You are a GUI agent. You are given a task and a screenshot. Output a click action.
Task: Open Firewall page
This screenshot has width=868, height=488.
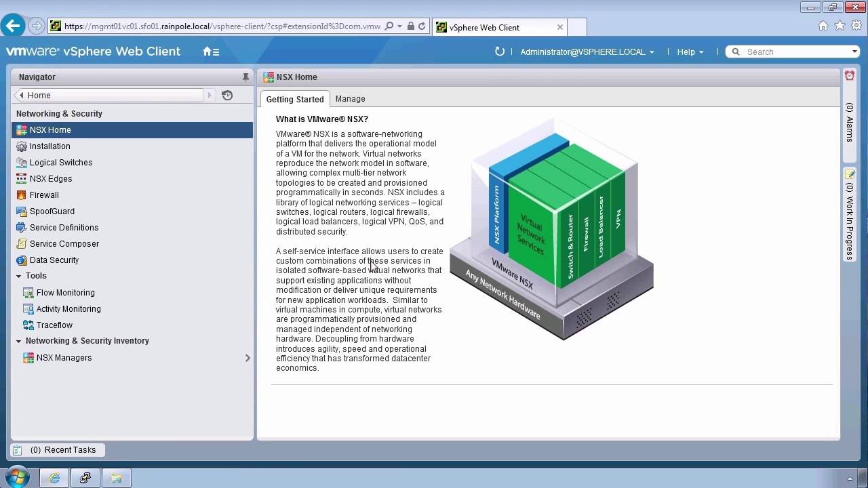(x=132, y=195)
